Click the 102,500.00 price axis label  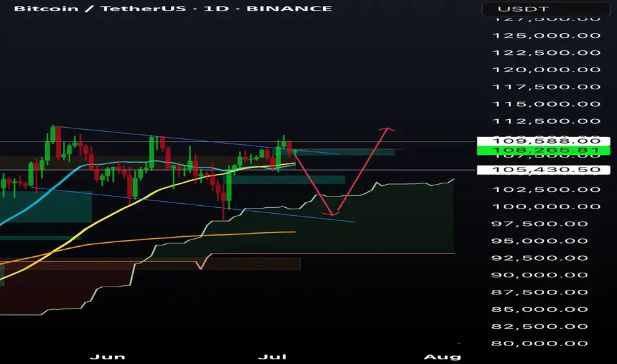click(x=547, y=190)
